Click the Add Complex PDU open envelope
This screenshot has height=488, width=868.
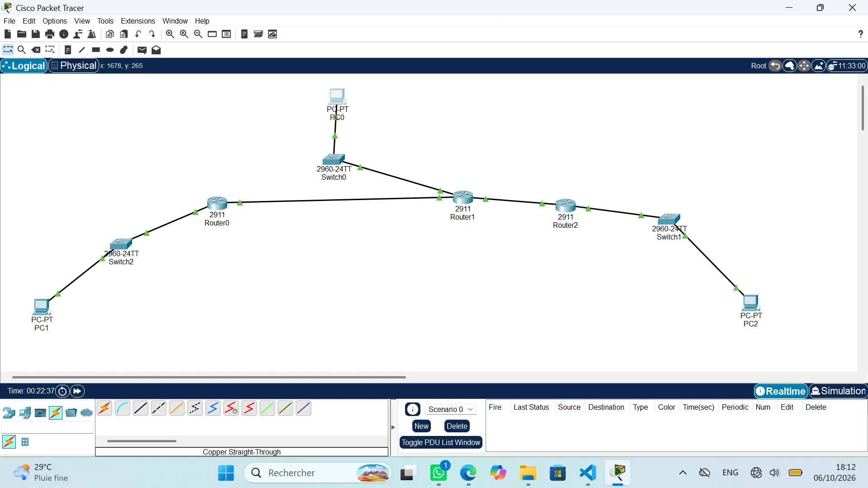156,50
